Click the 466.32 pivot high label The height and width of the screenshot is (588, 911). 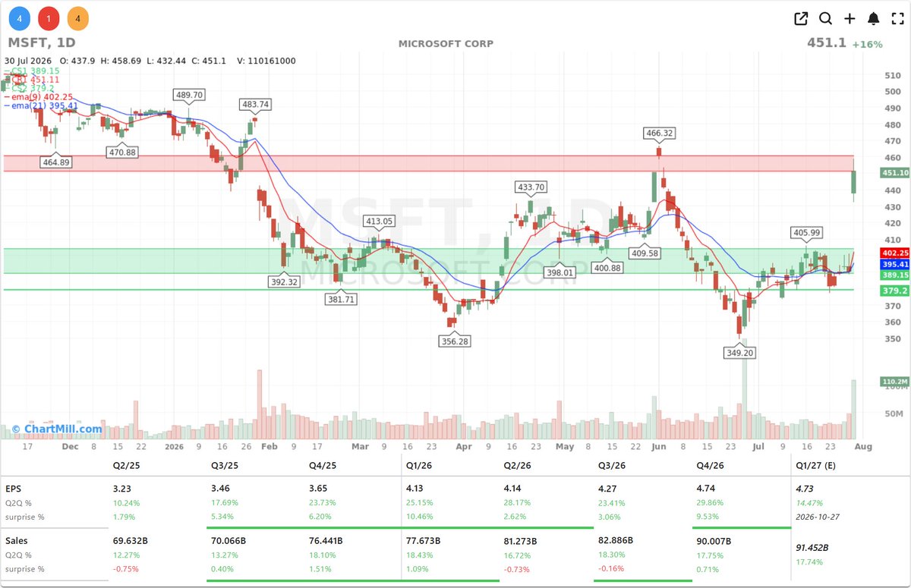(x=659, y=133)
